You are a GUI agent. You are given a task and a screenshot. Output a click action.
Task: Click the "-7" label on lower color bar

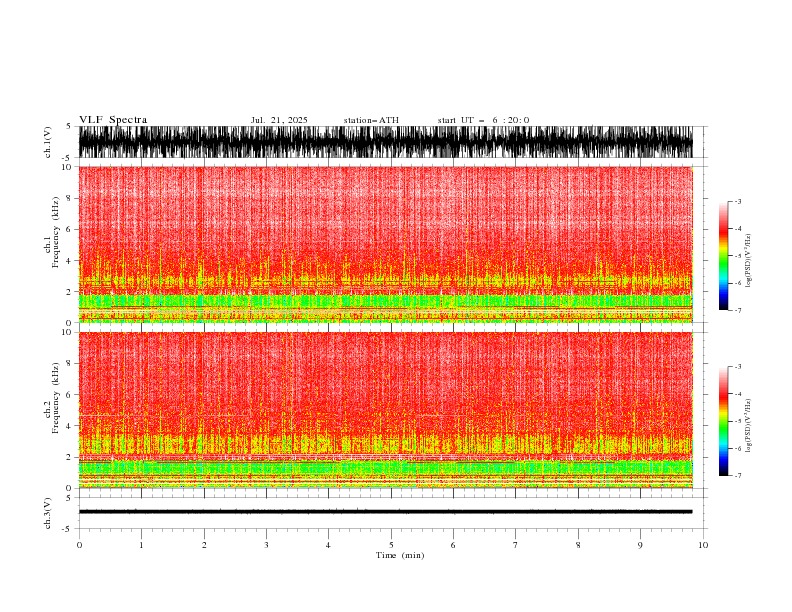tap(737, 476)
